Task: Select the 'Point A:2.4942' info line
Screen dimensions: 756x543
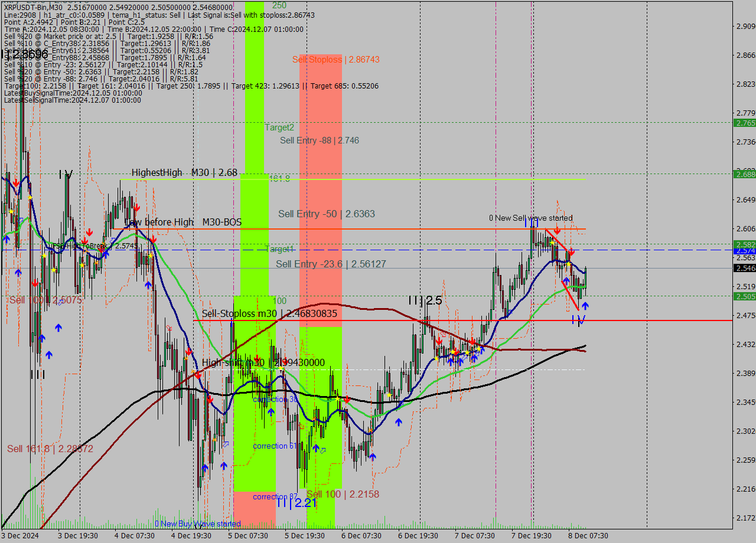Action: pyautogui.click(x=74, y=22)
